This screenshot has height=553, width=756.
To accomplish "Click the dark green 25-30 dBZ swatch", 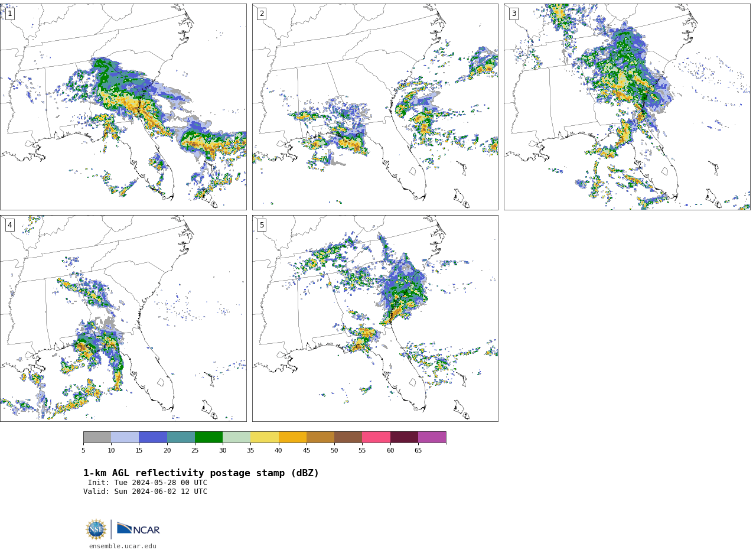I will 208,437.
